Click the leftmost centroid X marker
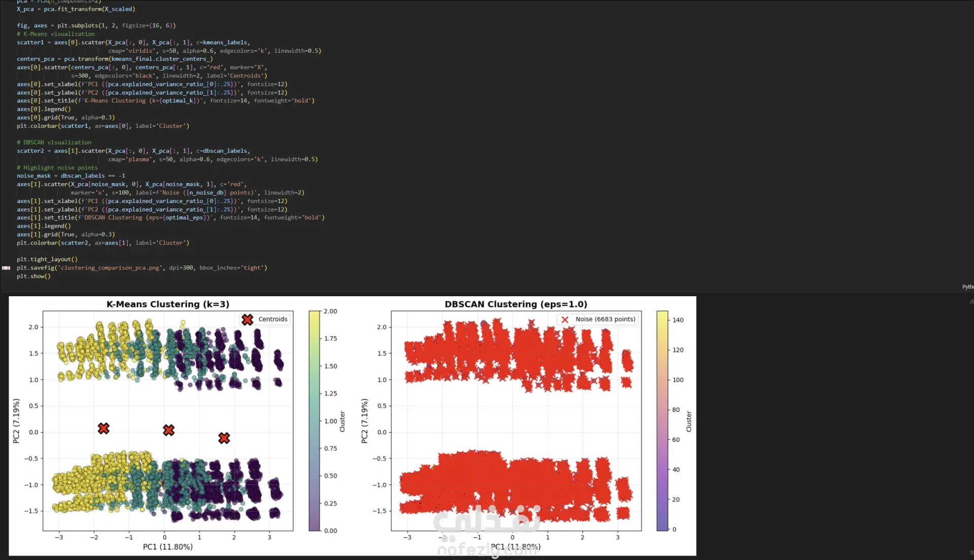The image size is (974, 560). click(103, 429)
